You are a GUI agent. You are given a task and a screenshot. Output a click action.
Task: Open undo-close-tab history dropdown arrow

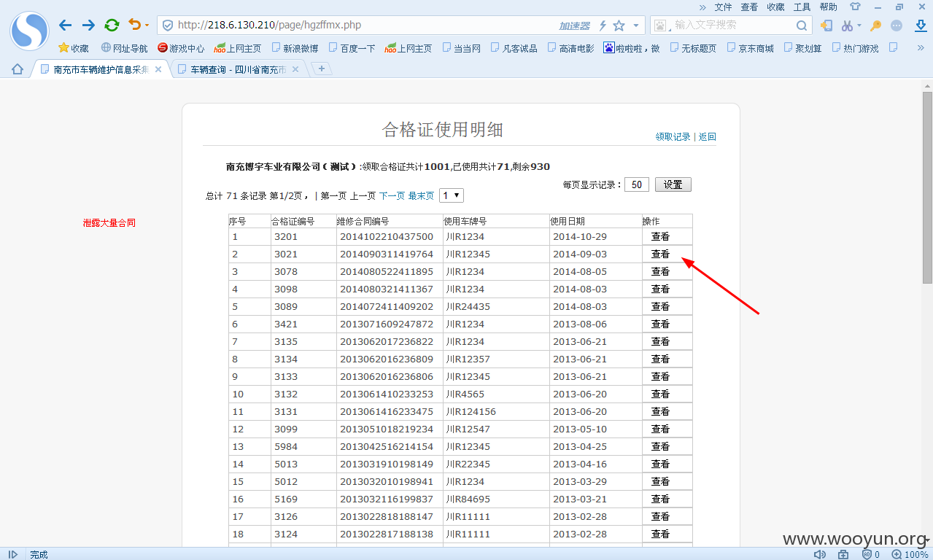pyautogui.click(x=147, y=26)
